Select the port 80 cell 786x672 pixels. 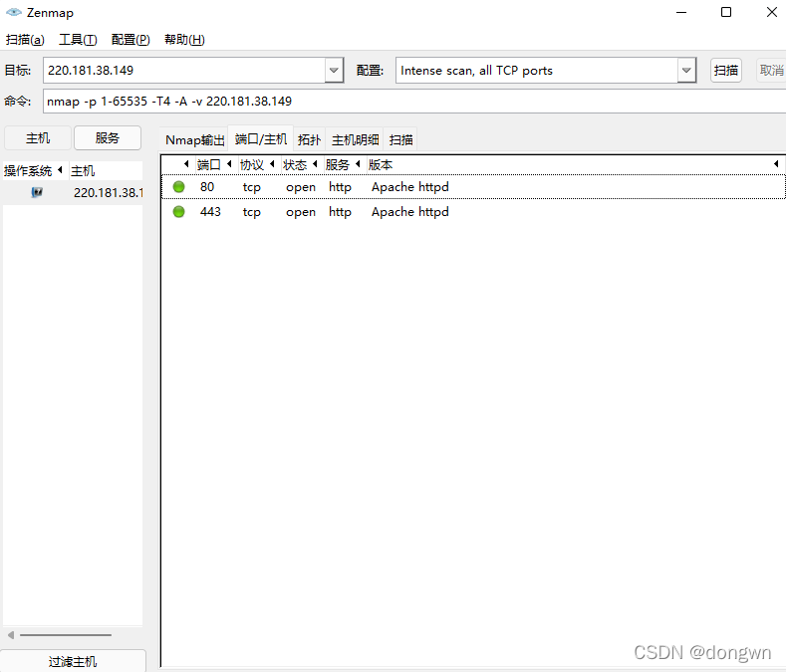tap(207, 187)
